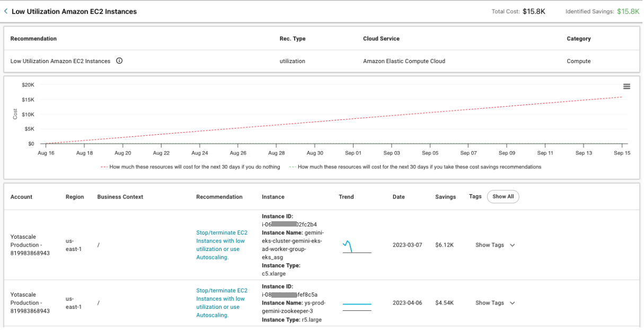The image size is (644, 330).
Task: Click the back chevron beside the page title
Action: tap(6, 11)
